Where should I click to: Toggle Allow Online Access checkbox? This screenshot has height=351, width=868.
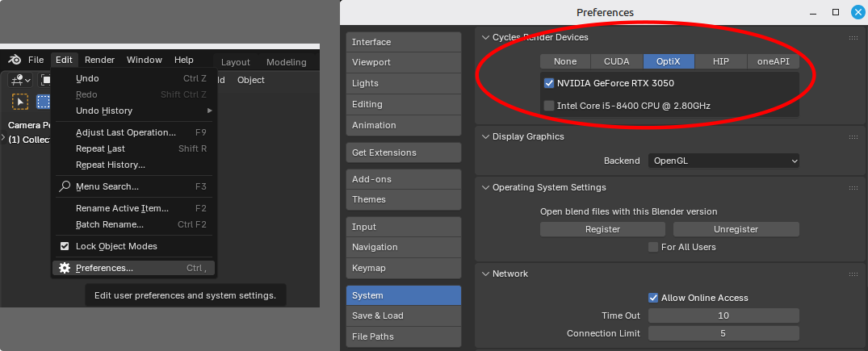tap(653, 298)
